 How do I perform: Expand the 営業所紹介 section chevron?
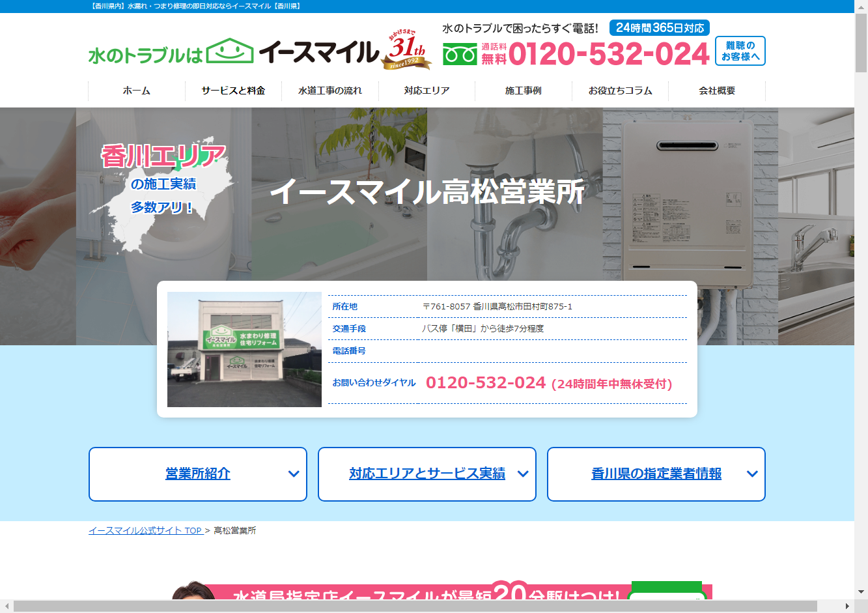coord(294,474)
